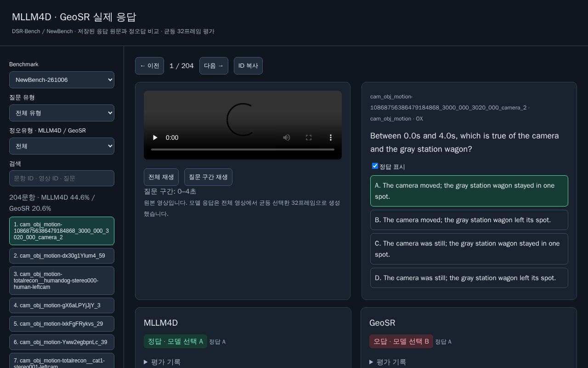This screenshot has width=588, height=368.
Task: Select list item 1 cam_obj_motion-10868756386479184868
Action: tap(62, 231)
